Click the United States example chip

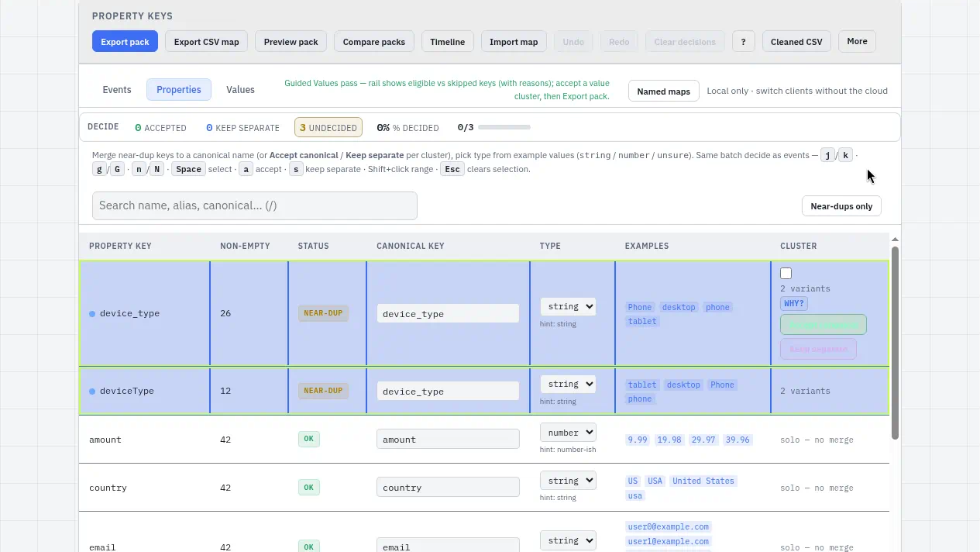pyautogui.click(x=703, y=481)
